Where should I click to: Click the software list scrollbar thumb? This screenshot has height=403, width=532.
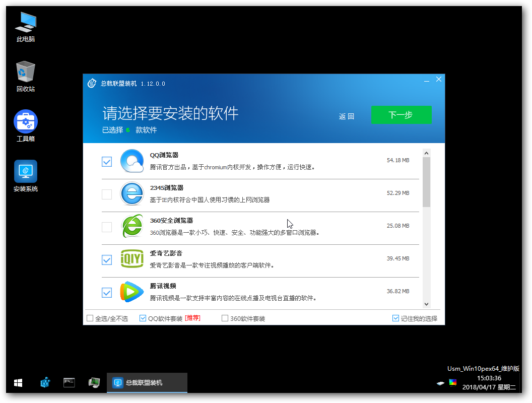[427, 182]
